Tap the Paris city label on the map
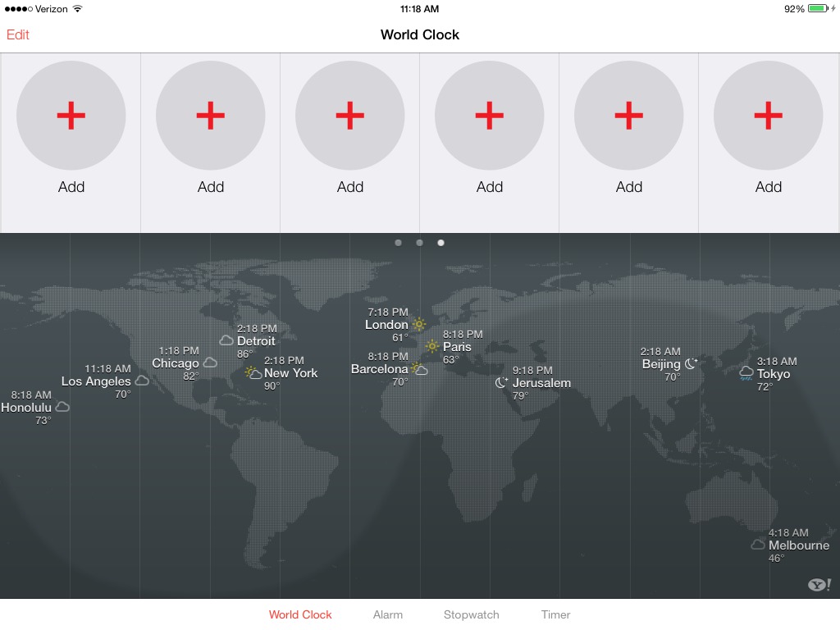 click(x=457, y=347)
